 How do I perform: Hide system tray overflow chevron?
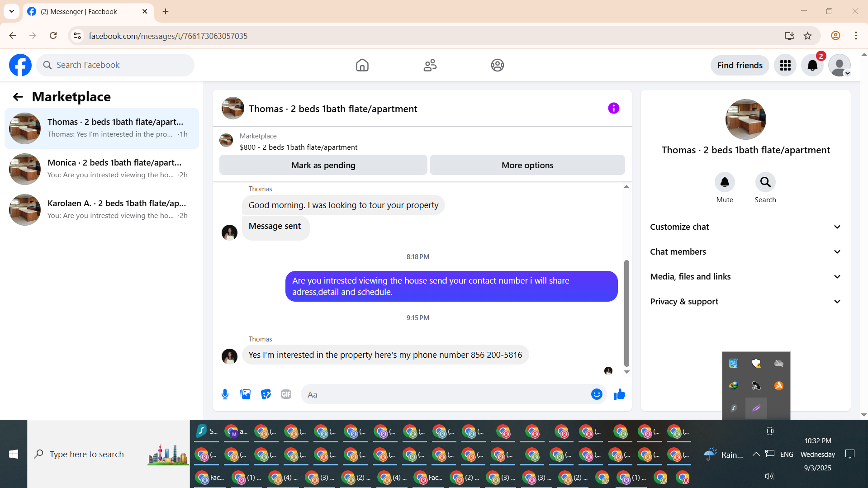[756, 454]
